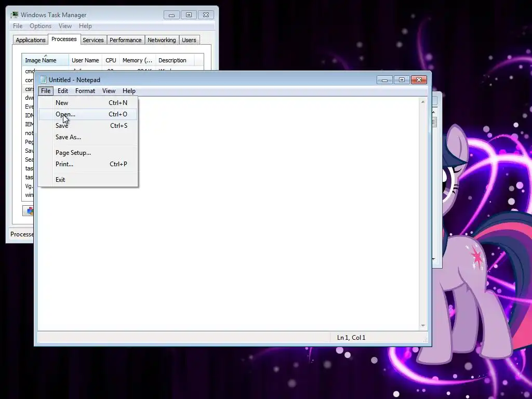Minimize the Windows Task Manager window
532x399 pixels.
click(171, 15)
